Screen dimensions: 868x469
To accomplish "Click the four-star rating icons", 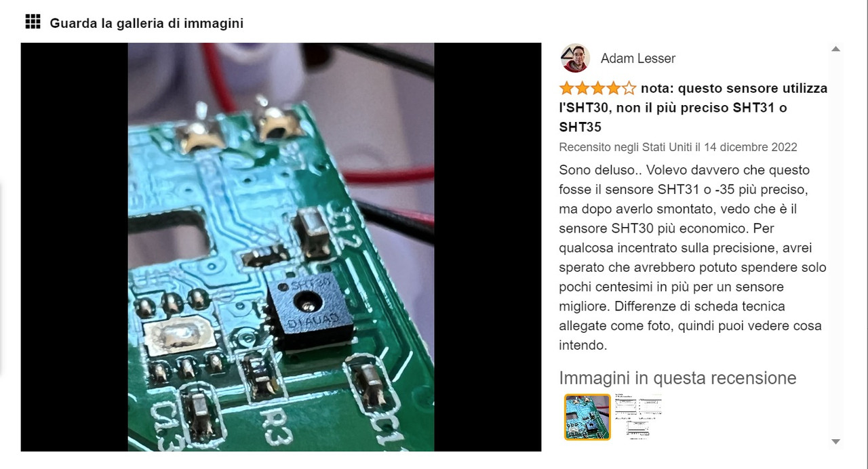I will tap(598, 88).
